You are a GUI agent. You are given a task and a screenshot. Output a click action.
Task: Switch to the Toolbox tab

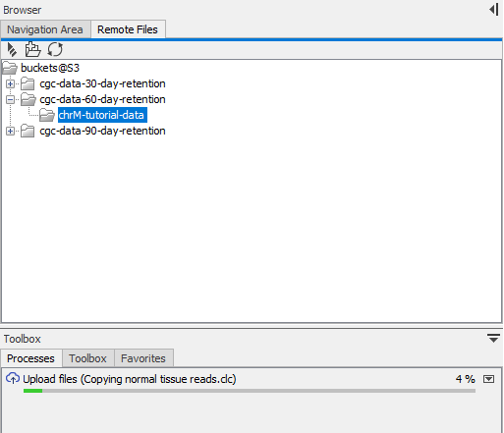point(87,358)
